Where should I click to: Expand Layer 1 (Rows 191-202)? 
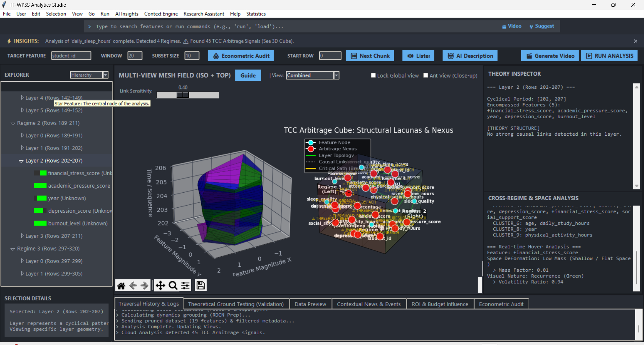(22, 148)
